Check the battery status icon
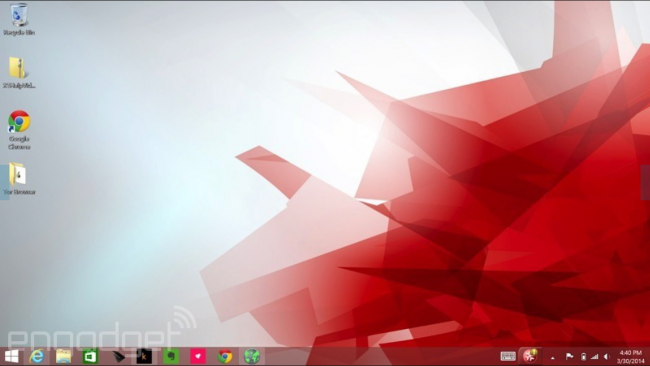The image size is (650, 366). [x=583, y=356]
